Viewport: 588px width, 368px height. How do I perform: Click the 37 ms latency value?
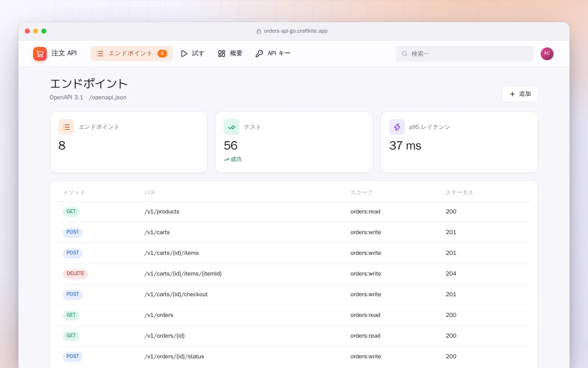(405, 146)
